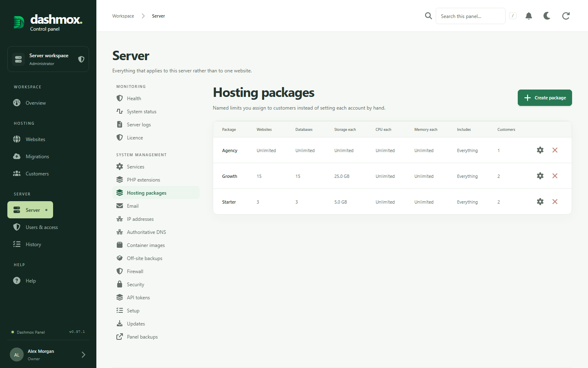
Task: Click the v0.97.1 version label
Action: 77,332
